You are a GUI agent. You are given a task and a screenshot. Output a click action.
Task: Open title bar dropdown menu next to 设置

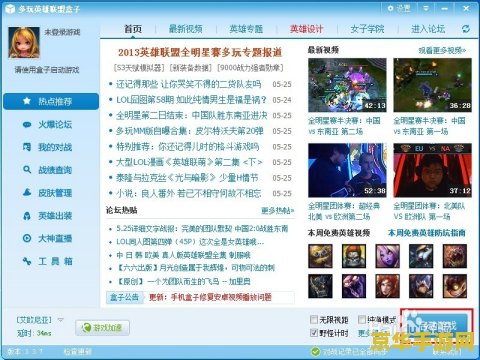pos(426,8)
